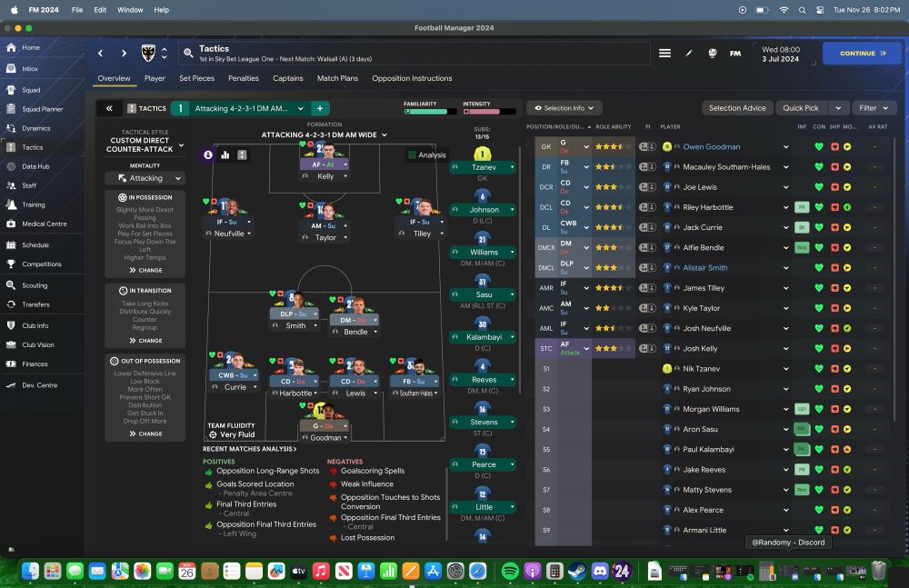Open the Filter dropdown

(x=874, y=108)
